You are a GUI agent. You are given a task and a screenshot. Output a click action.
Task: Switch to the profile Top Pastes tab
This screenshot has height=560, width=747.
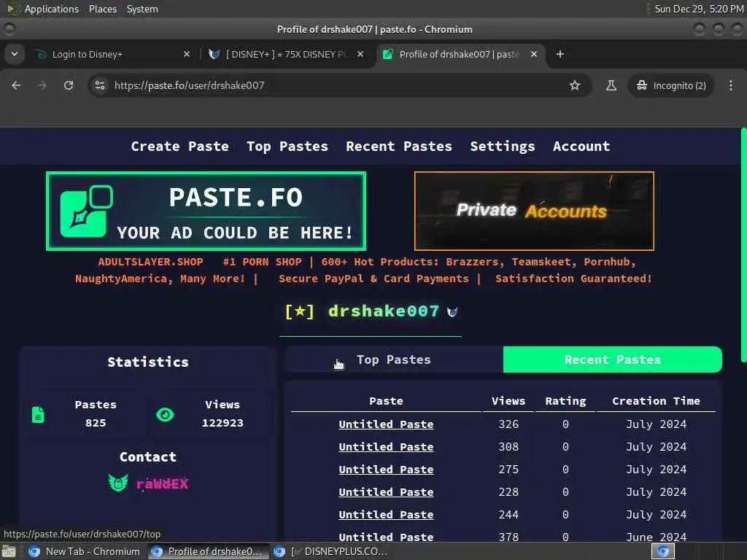(x=393, y=359)
